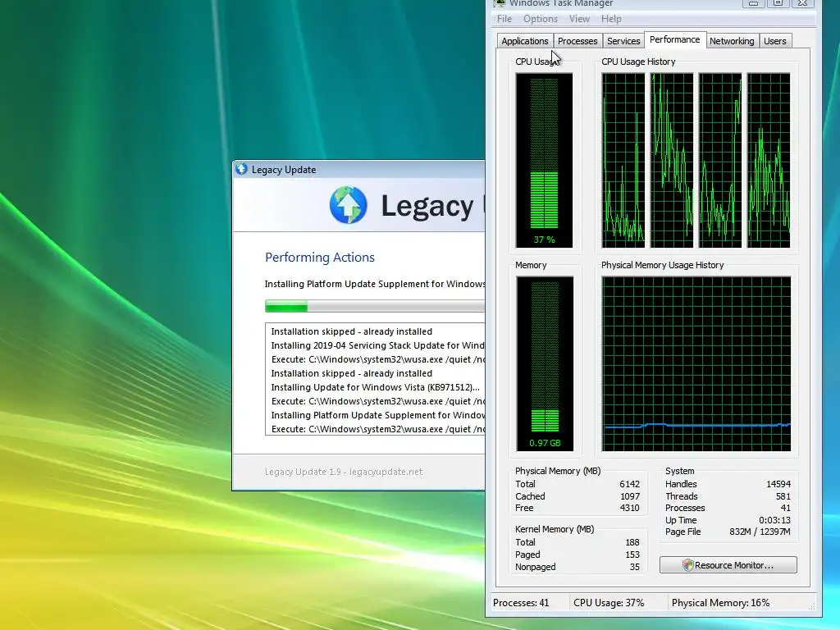Click the Threads value 581
This screenshot has width=840, height=630.
[783, 496]
